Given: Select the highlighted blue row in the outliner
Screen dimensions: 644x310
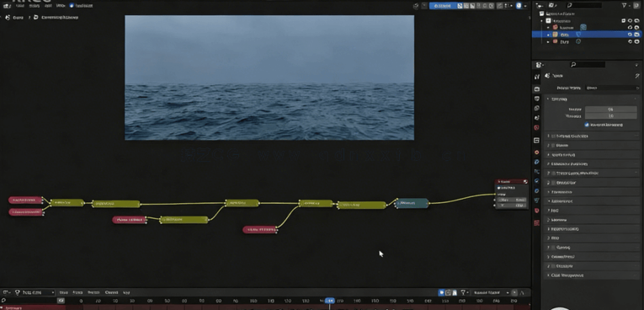Looking at the screenshot, I should pyautogui.click(x=587, y=35).
